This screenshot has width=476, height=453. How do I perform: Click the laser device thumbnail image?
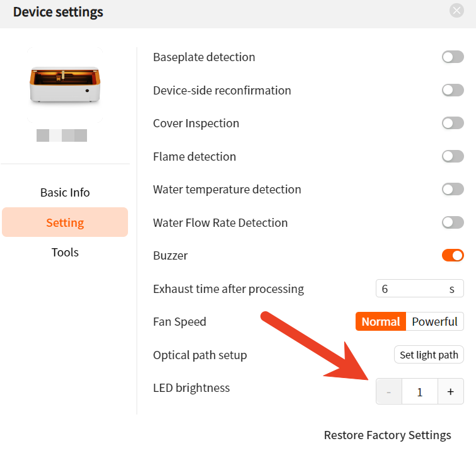(65, 86)
